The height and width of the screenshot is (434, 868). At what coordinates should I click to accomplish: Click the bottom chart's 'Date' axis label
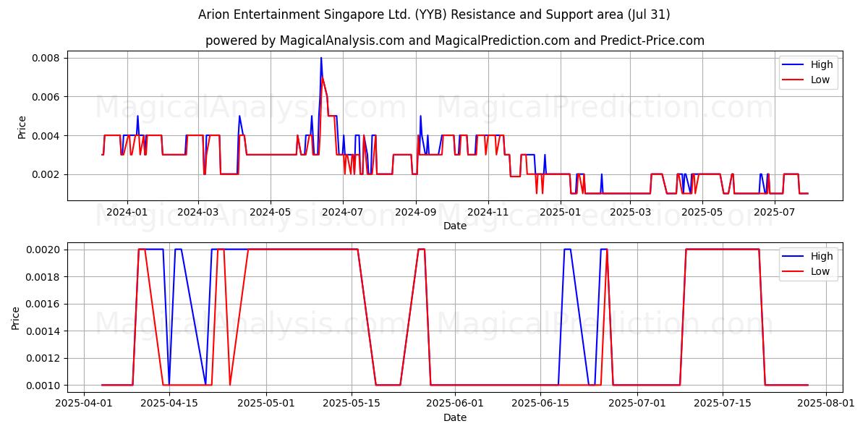[x=455, y=417]
